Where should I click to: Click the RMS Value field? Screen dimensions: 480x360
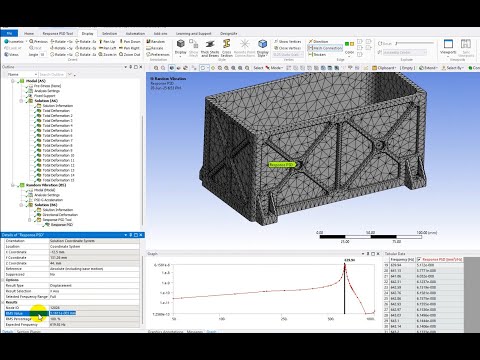click(94, 313)
